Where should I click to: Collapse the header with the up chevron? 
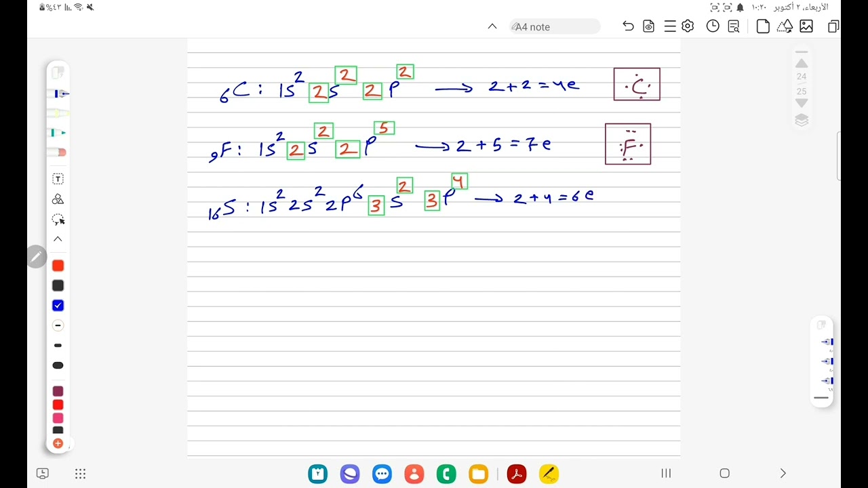coord(492,26)
